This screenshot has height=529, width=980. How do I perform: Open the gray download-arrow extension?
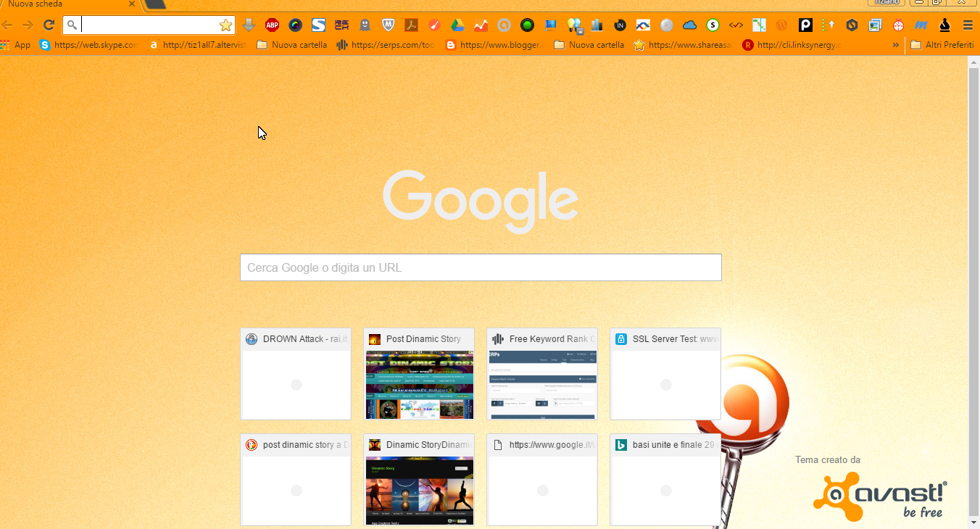[249, 25]
